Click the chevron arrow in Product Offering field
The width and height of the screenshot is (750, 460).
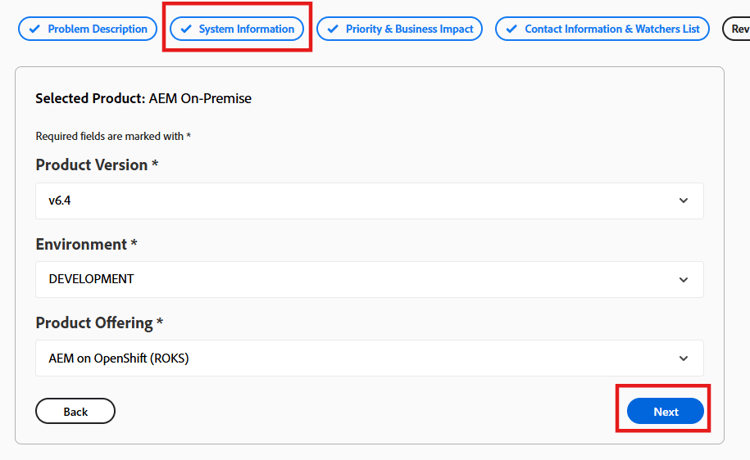tap(683, 358)
